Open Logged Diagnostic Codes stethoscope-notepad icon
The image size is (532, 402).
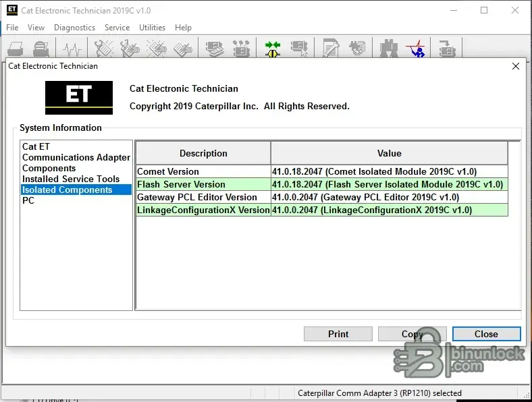click(x=130, y=49)
